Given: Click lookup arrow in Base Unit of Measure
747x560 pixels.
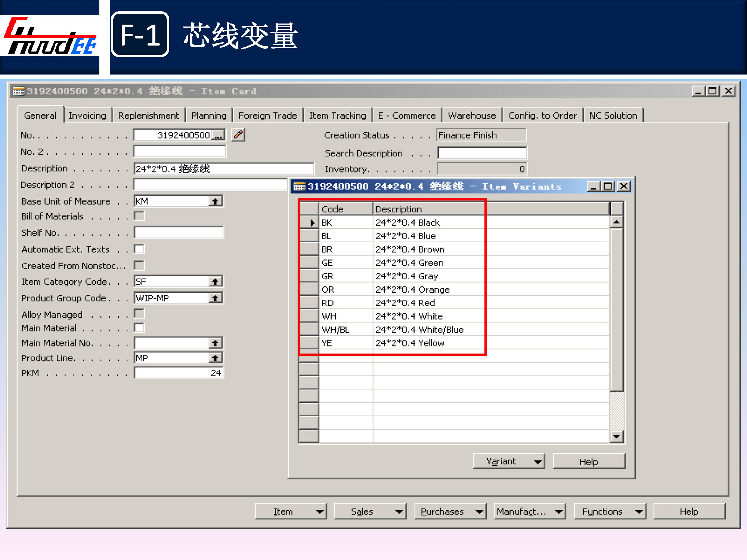Looking at the screenshot, I should click(215, 201).
